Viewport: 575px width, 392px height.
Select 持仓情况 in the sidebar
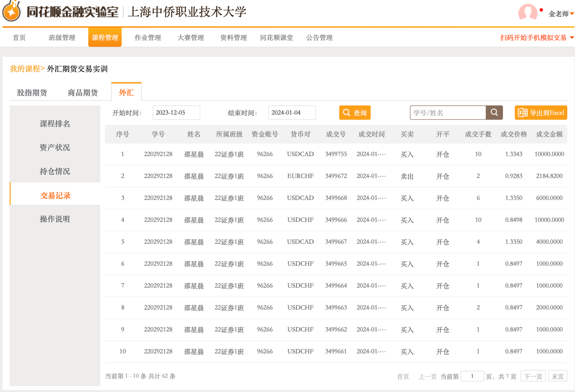[55, 171]
